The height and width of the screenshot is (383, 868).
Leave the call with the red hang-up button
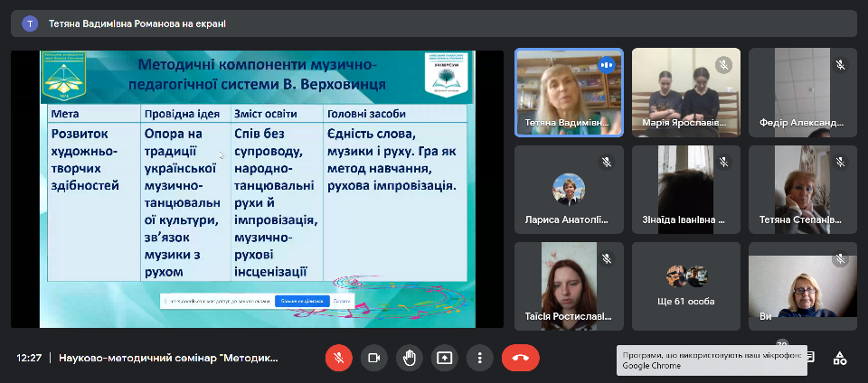pos(521,358)
